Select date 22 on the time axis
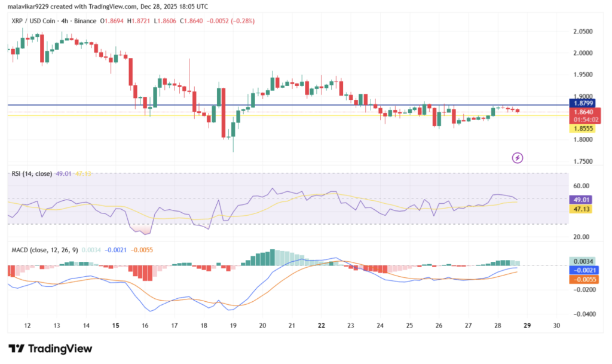The width and height of the screenshot is (612, 364). click(321, 325)
